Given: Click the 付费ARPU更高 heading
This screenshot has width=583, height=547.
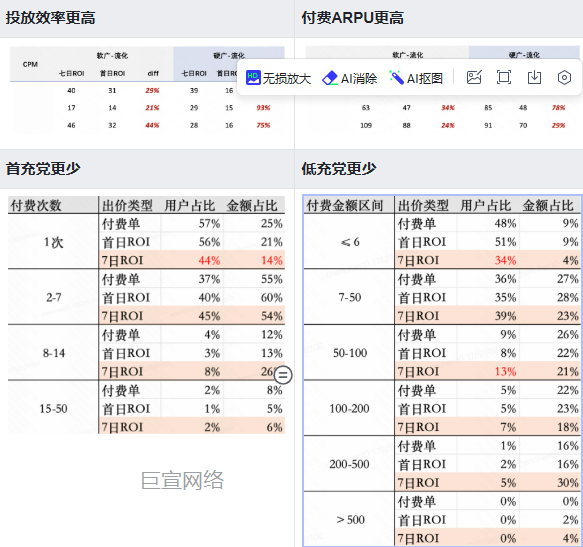Looking at the screenshot, I should 352,18.
